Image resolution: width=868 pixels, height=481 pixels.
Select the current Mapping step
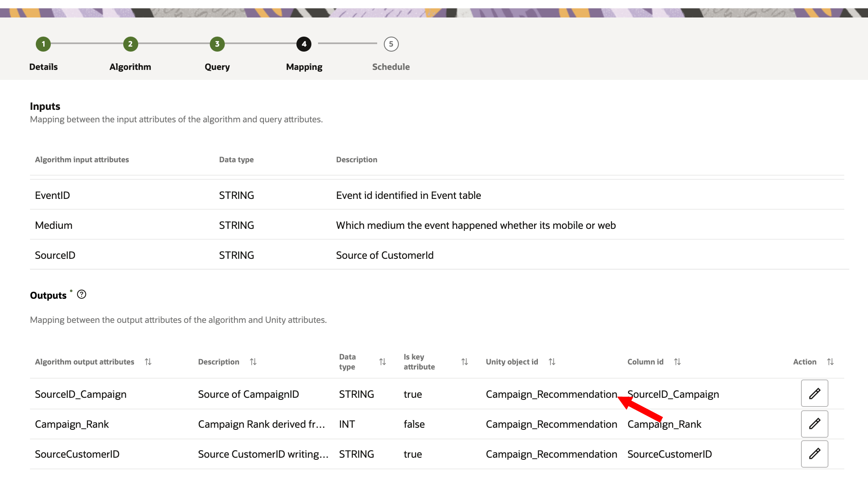point(304,44)
